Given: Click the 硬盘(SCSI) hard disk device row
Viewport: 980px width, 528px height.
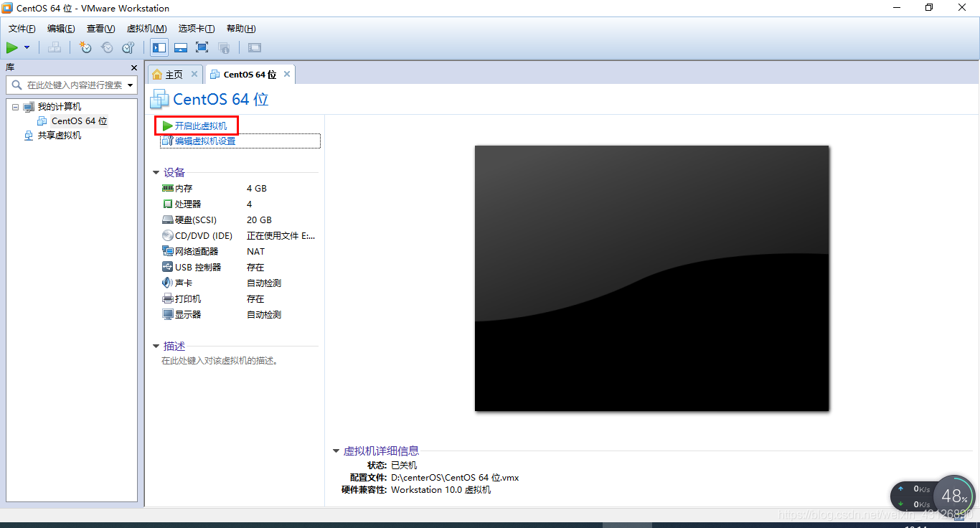Looking at the screenshot, I should coord(240,220).
